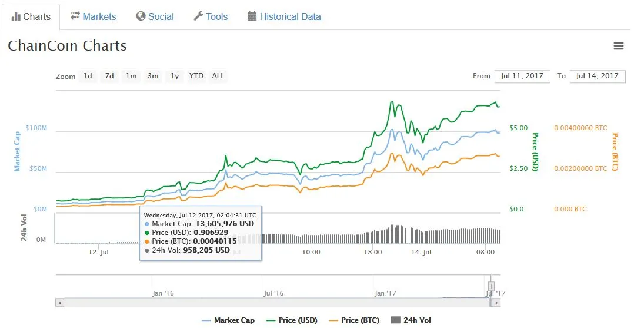This screenshot has width=644, height=328.
Task: Click the Price (USD) axis title
Action: point(535,152)
